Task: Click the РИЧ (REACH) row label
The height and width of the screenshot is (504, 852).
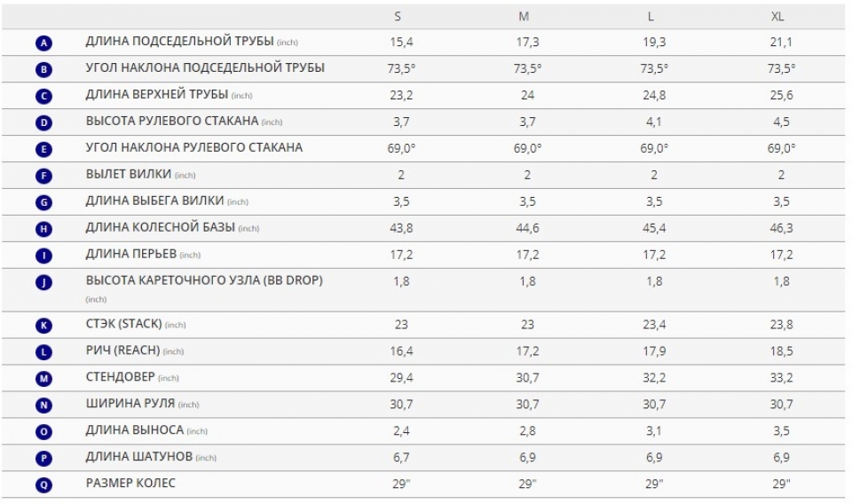Action: tap(122, 350)
